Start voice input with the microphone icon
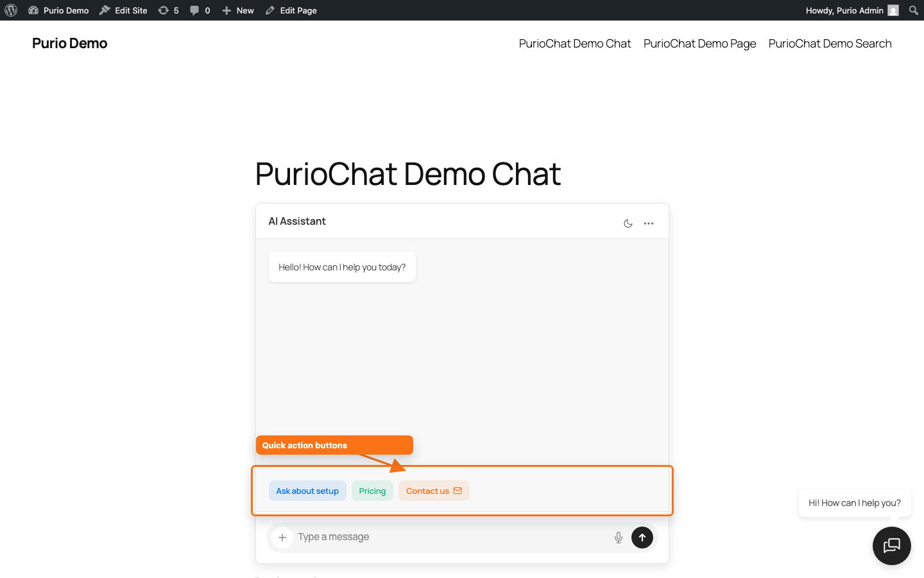This screenshot has width=924, height=578. pos(619,538)
